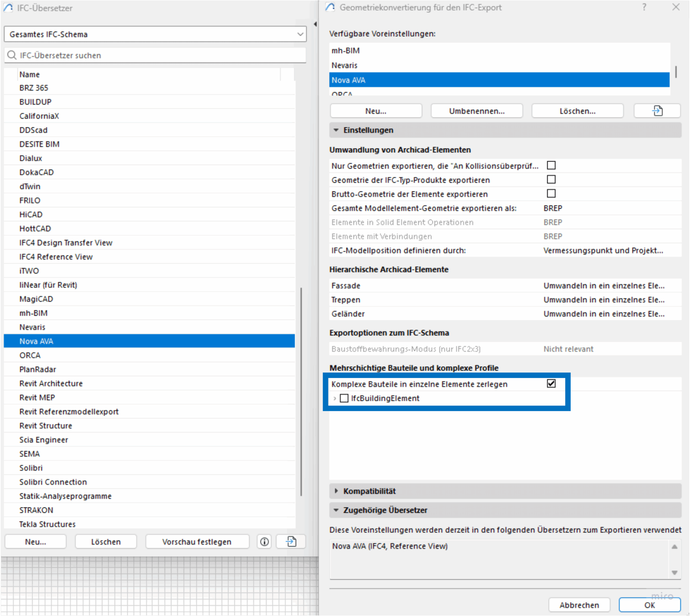Open the Gesamtes IFC-Schema dropdown
The height and width of the screenshot is (616, 690).
155,34
